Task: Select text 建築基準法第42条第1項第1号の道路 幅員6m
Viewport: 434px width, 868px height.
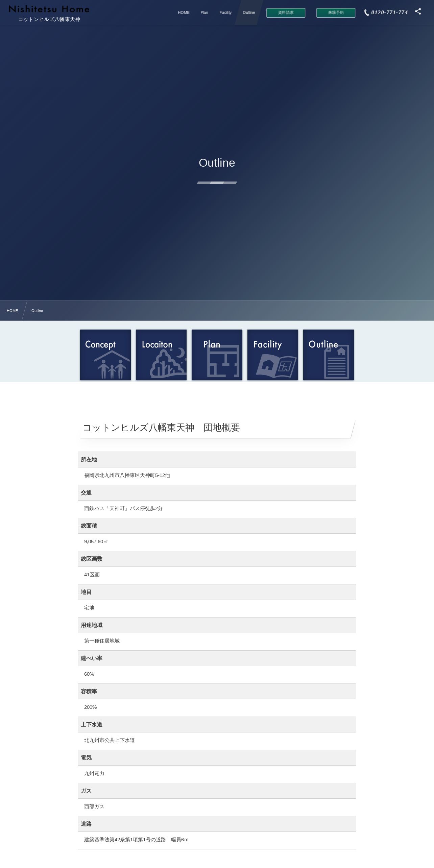Action: tap(136, 840)
